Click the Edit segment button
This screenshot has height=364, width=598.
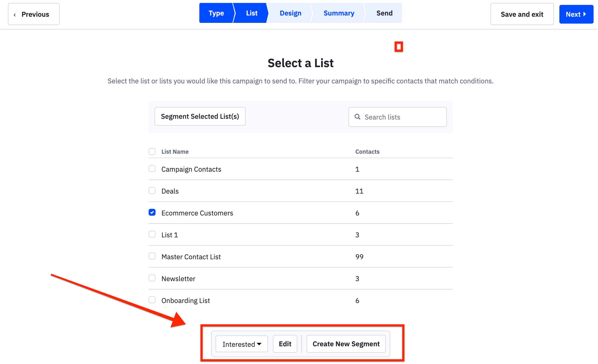point(284,344)
